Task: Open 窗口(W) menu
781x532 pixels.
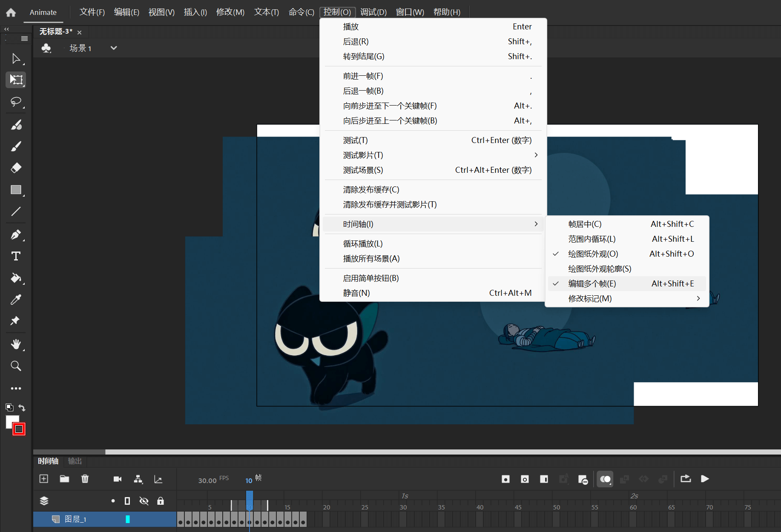Action: coord(410,12)
